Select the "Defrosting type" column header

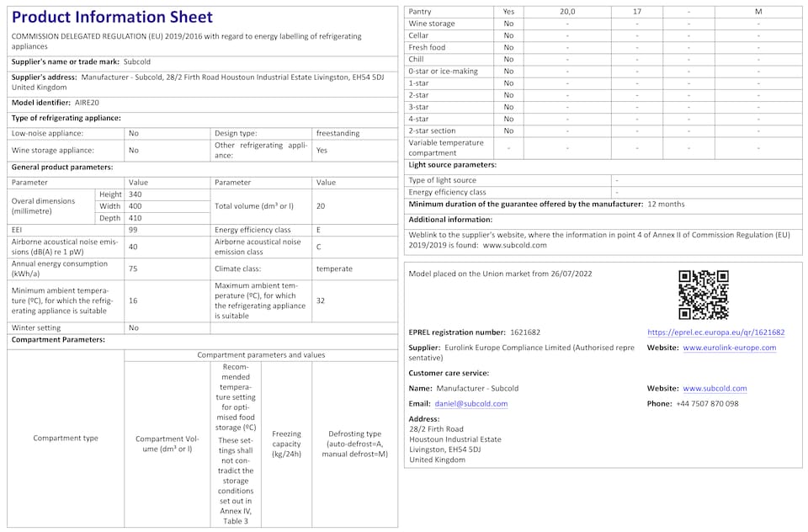tap(355, 444)
